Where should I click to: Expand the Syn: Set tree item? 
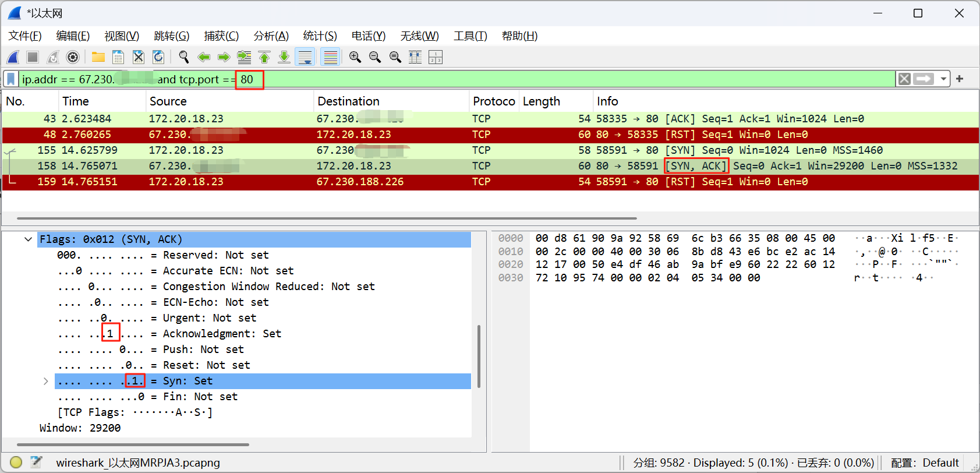45,381
